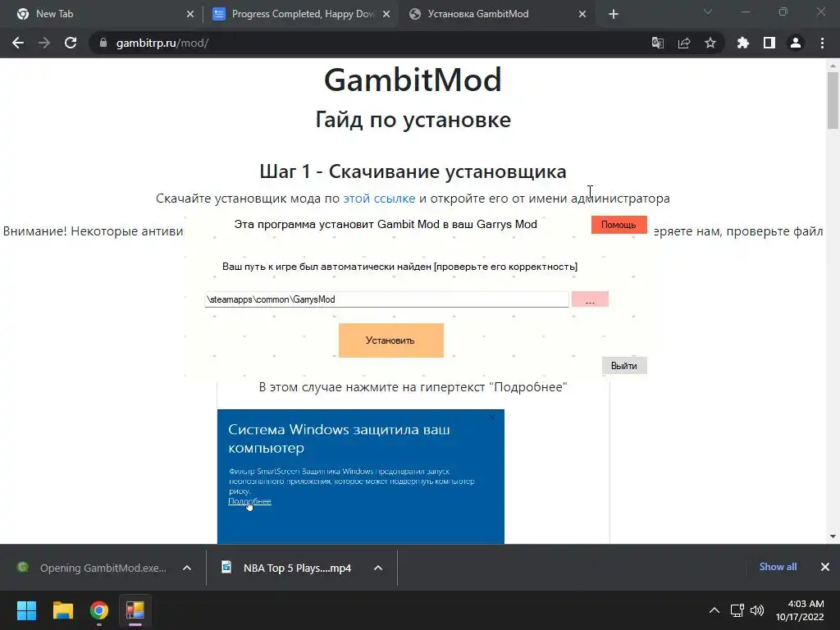Open the tab search chevron

tap(708, 11)
